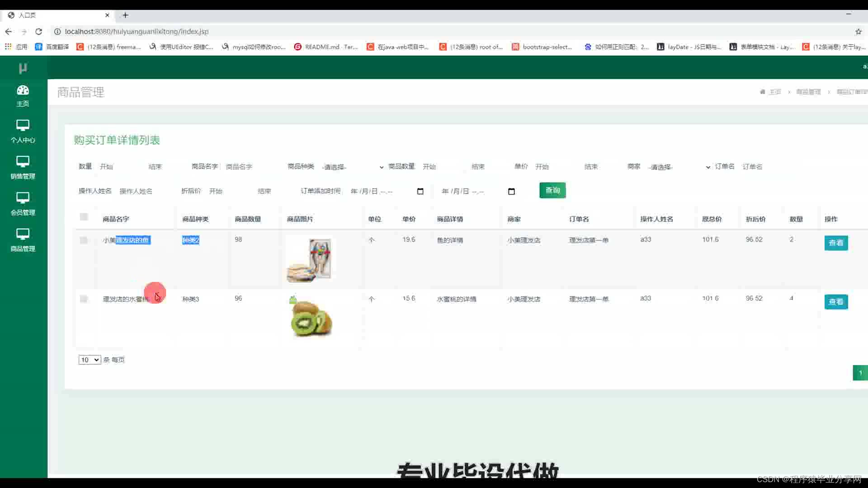
Task: Click 查看 button for the kiwi row
Action: click(835, 301)
